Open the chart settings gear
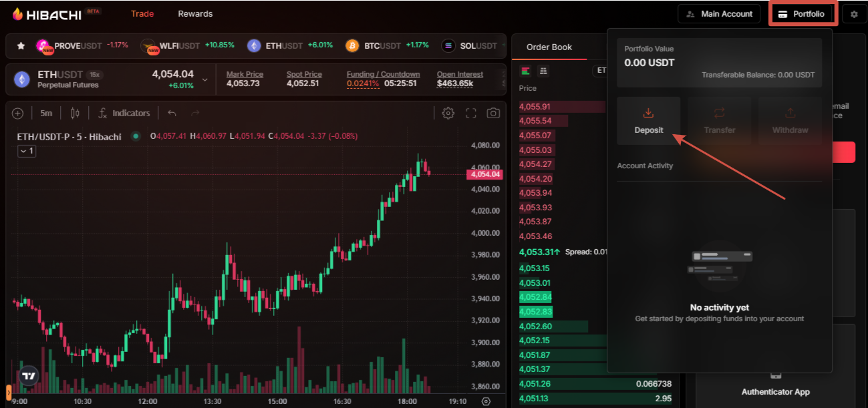 click(448, 114)
